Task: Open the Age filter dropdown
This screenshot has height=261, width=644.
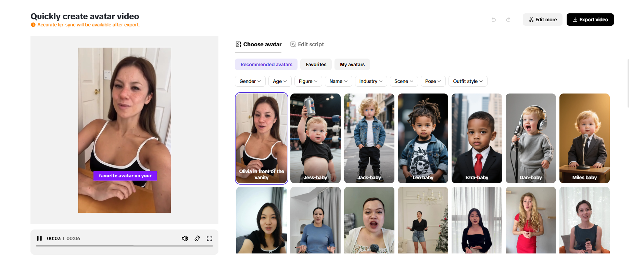Action: tap(280, 81)
